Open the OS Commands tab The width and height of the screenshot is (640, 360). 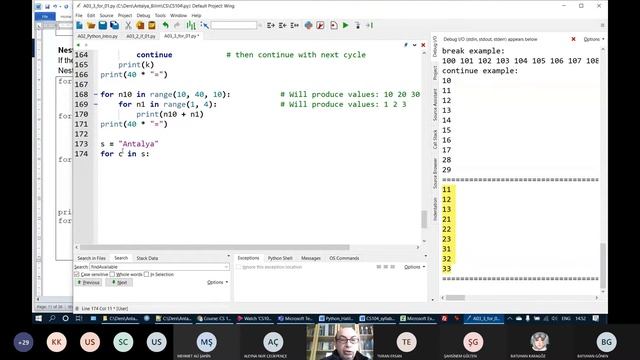344,258
